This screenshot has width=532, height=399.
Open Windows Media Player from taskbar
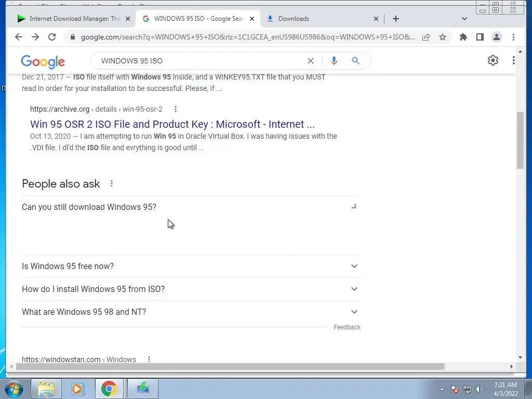pyautogui.click(x=77, y=389)
